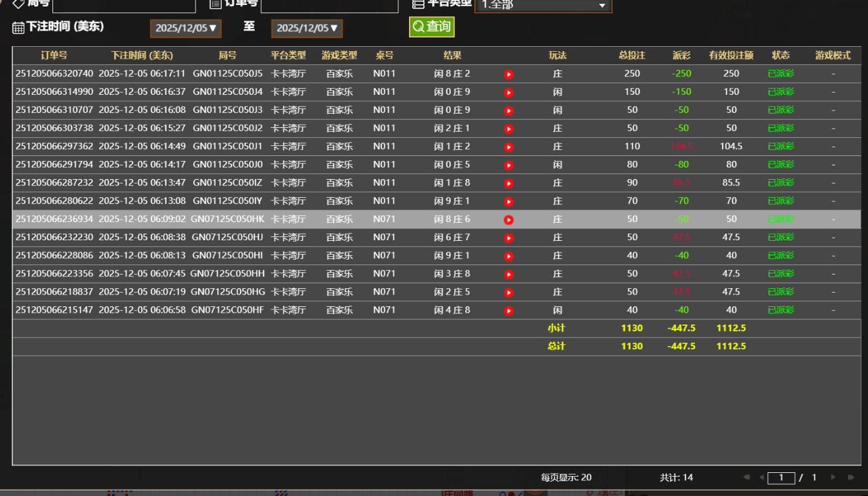This screenshot has width=868, height=496.
Task: Go to the previous page arrow
Action: point(761,477)
